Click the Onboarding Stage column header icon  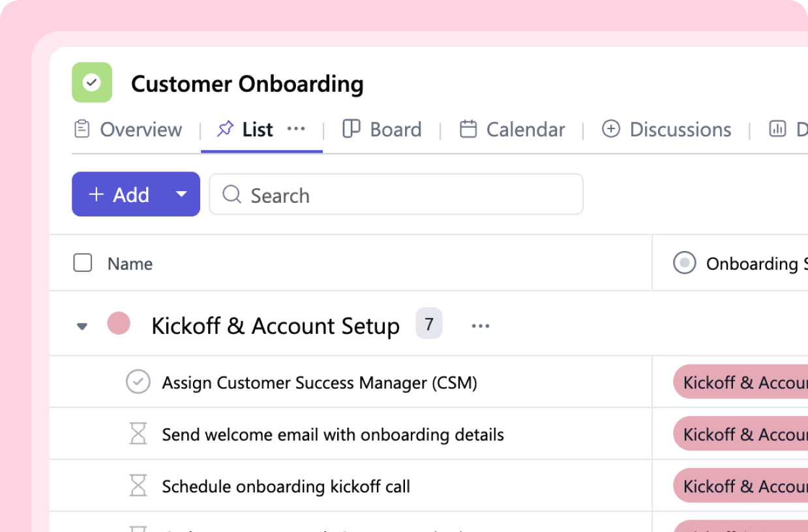684,263
